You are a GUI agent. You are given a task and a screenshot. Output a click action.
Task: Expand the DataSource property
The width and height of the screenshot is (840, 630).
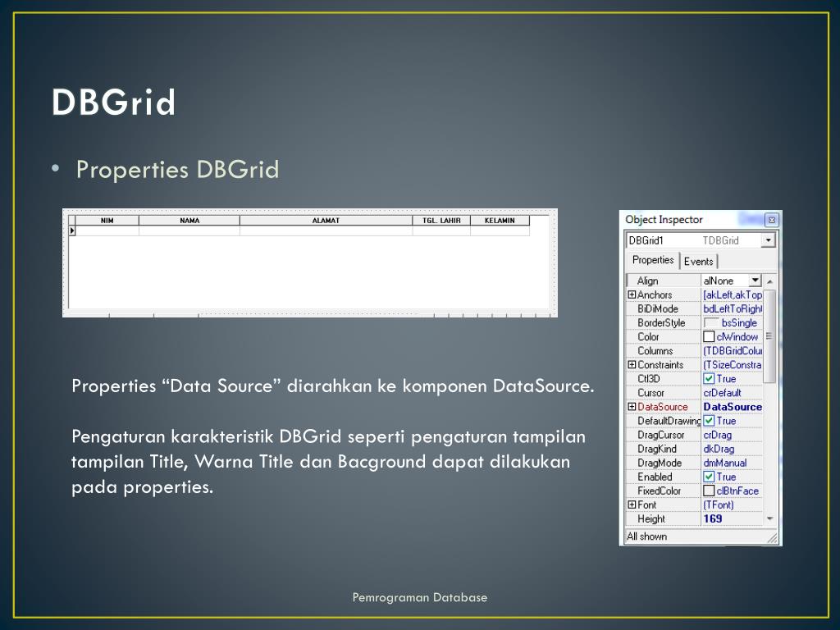632,407
